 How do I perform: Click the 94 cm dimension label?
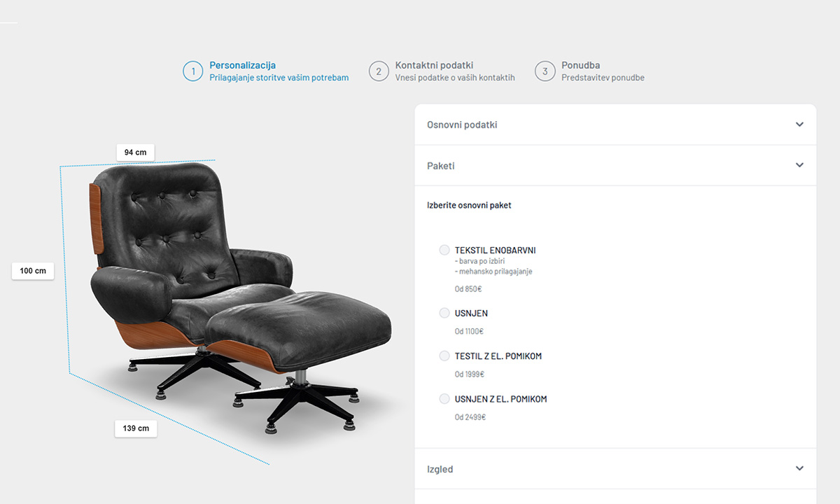click(136, 152)
